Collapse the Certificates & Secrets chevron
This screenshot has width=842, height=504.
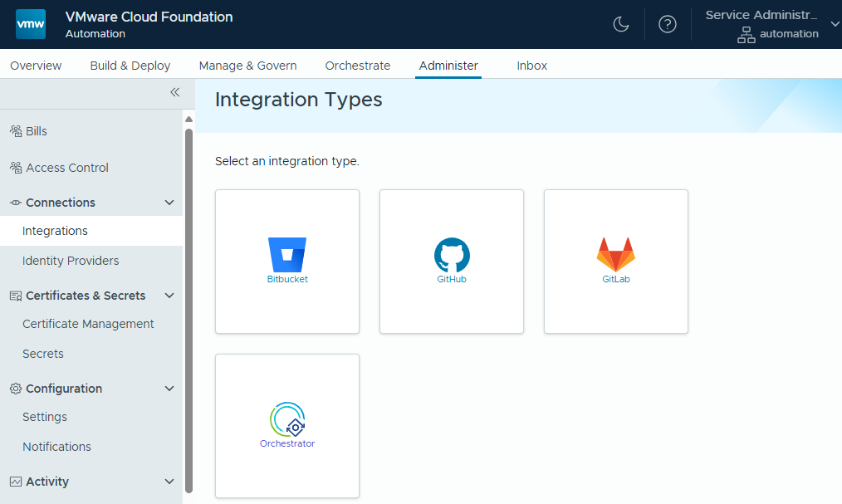pos(169,296)
